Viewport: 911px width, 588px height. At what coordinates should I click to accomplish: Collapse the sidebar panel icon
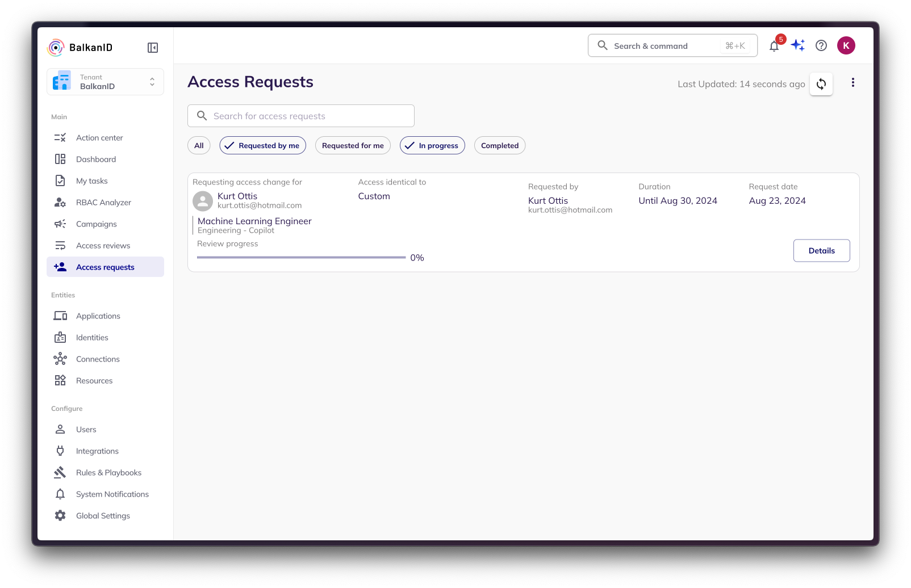coord(153,48)
